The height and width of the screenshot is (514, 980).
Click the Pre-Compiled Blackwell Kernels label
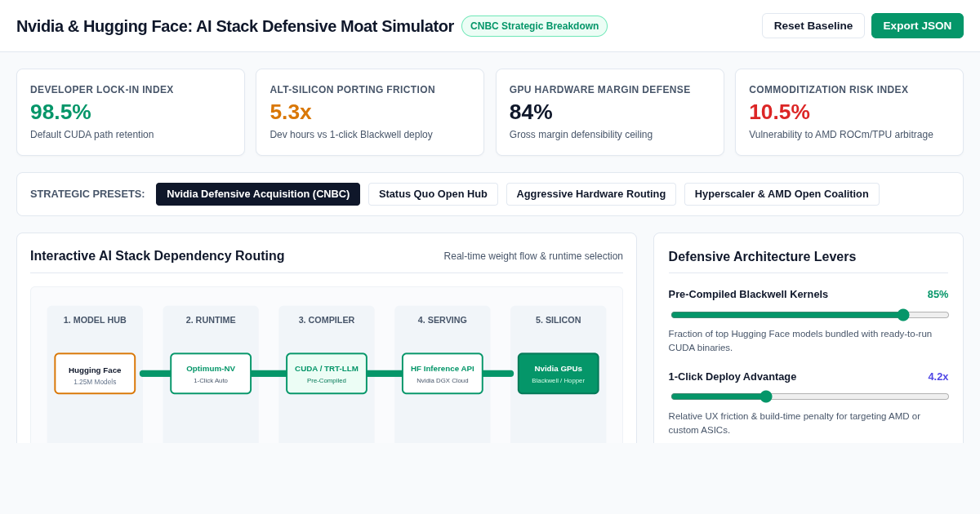(748, 295)
